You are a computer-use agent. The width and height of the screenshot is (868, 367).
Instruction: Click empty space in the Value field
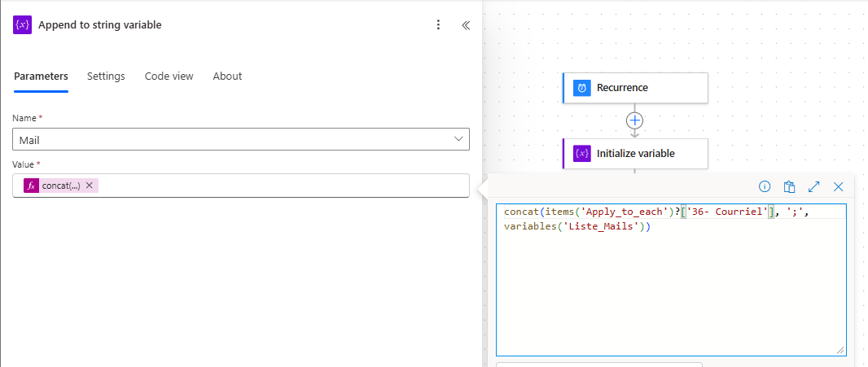(x=283, y=186)
